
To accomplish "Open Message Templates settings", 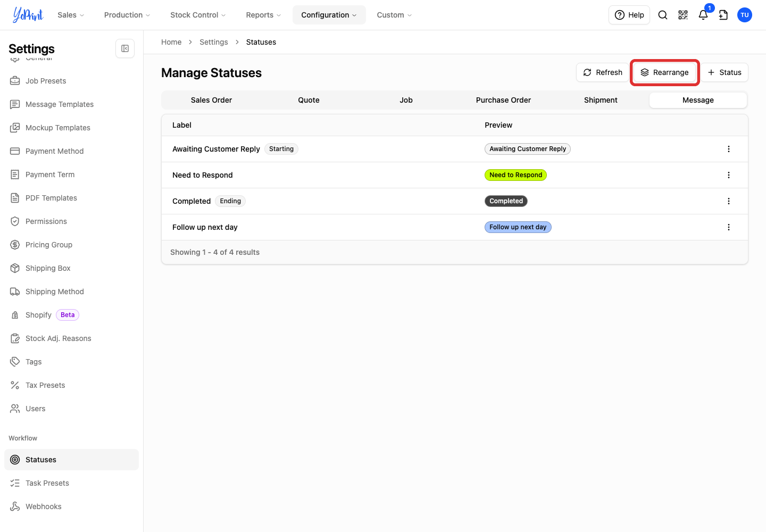I will [x=71, y=104].
